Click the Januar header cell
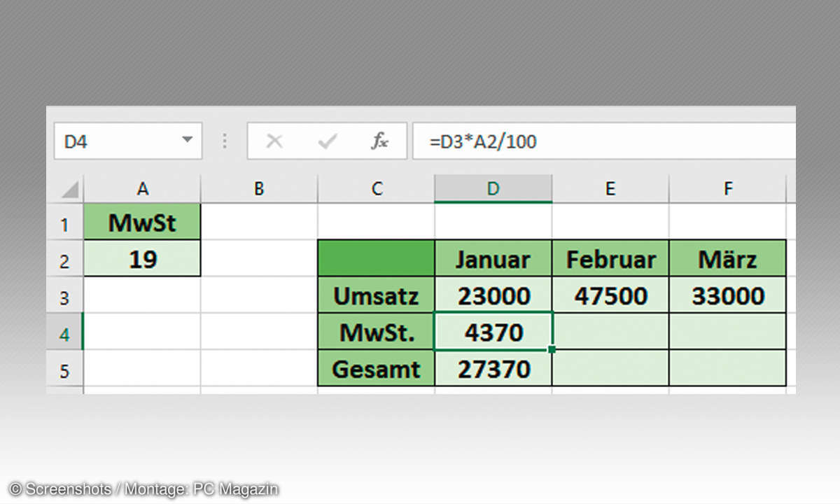The image size is (840, 504). [493, 259]
